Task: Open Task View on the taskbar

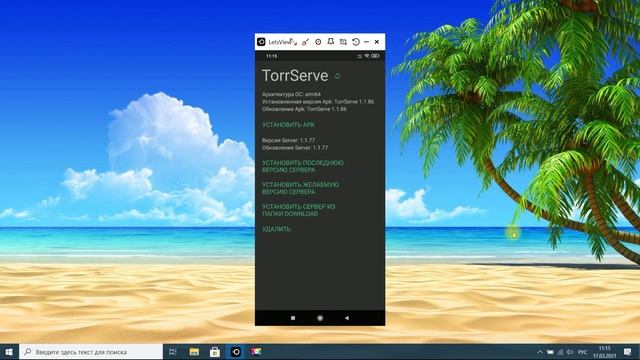Action: (x=173, y=352)
